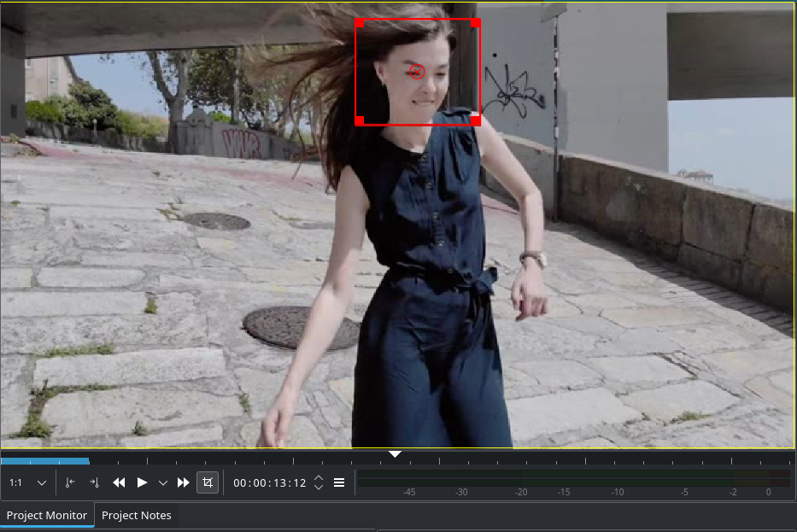Click the bottom-left red rectangle handle
Viewport: 797px width, 532px height.
click(x=360, y=120)
